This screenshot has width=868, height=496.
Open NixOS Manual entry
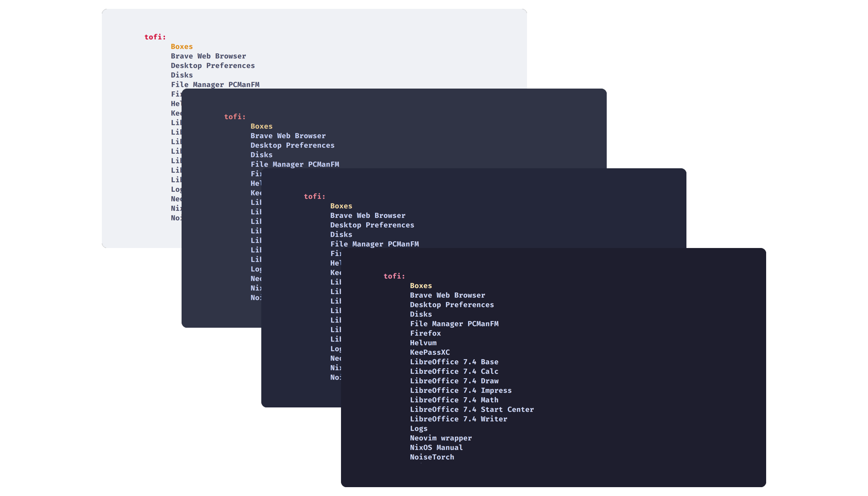tap(436, 448)
